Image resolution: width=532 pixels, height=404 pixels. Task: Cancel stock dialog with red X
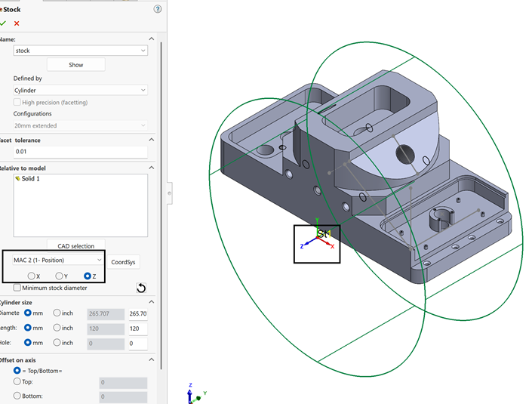point(17,23)
